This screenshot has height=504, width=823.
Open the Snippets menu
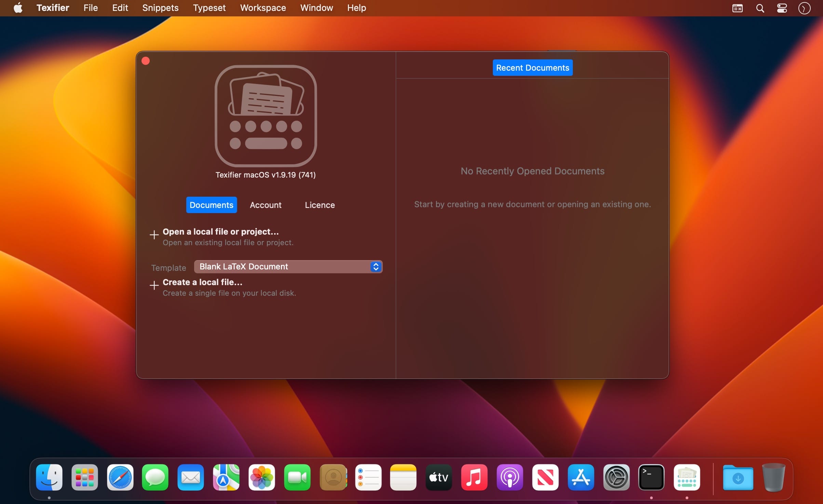(160, 8)
